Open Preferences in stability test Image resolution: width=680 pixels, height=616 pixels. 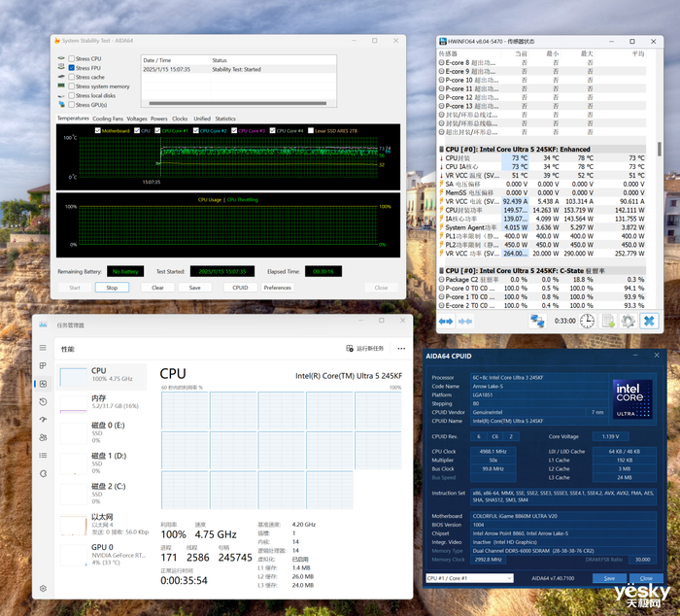click(x=278, y=288)
